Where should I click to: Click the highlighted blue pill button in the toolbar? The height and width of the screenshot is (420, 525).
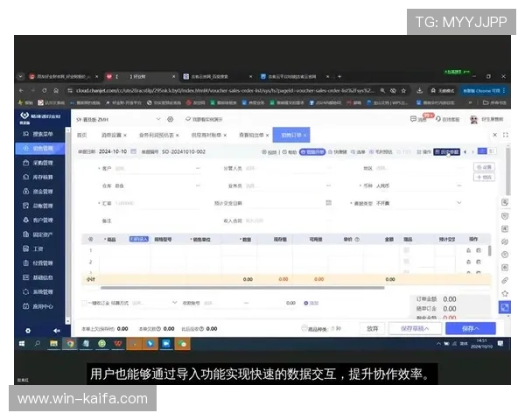click(x=312, y=151)
